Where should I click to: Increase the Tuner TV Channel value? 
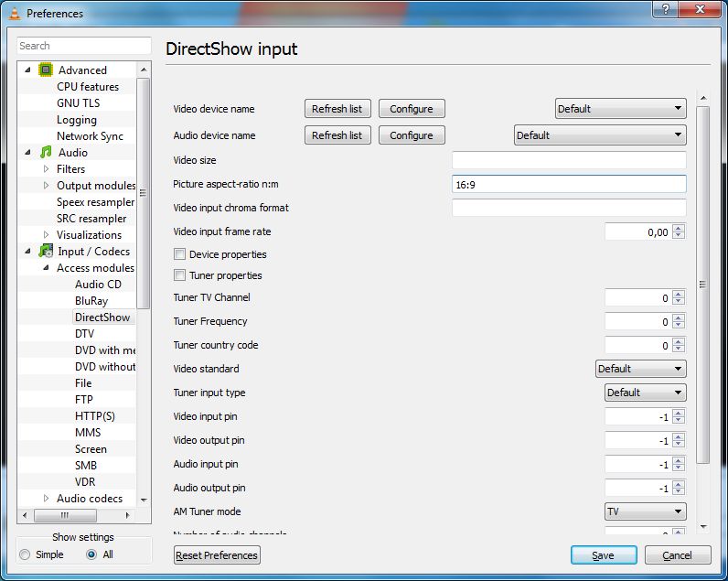(x=679, y=294)
